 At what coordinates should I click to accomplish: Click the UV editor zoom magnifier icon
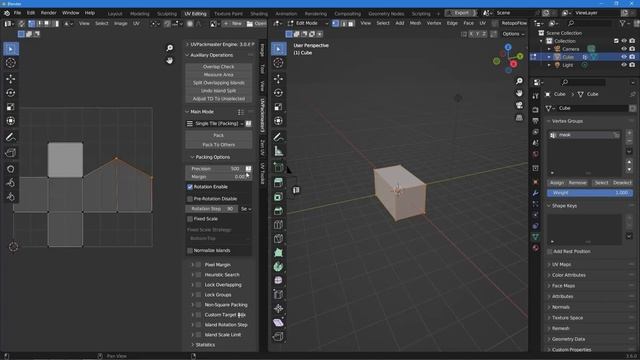pos(170,48)
